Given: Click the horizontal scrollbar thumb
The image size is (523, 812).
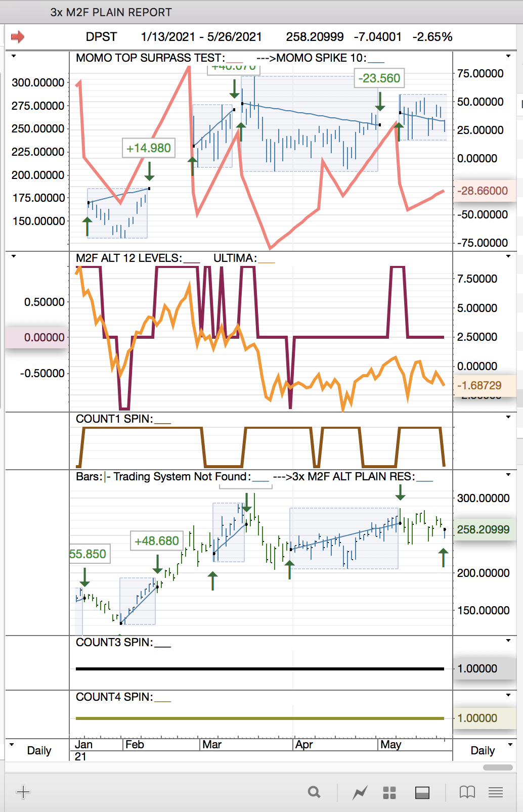Looking at the screenshot, I should coord(498,767).
